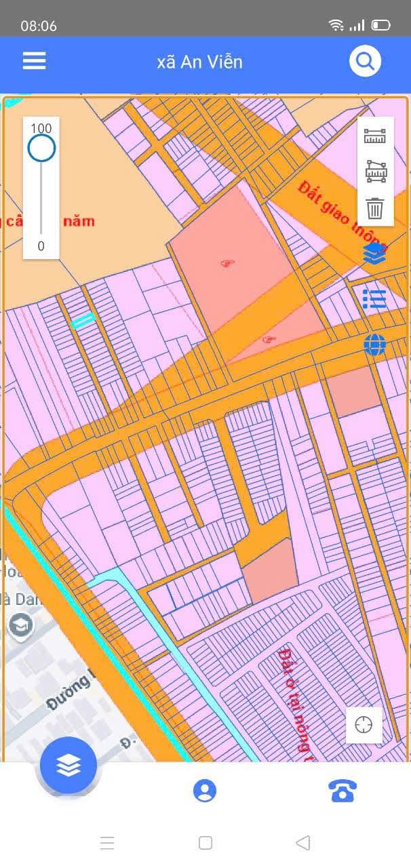Select the light-blue highlighted parcel on map
The height and width of the screenshot is (868, 411).
click(83, 321)
